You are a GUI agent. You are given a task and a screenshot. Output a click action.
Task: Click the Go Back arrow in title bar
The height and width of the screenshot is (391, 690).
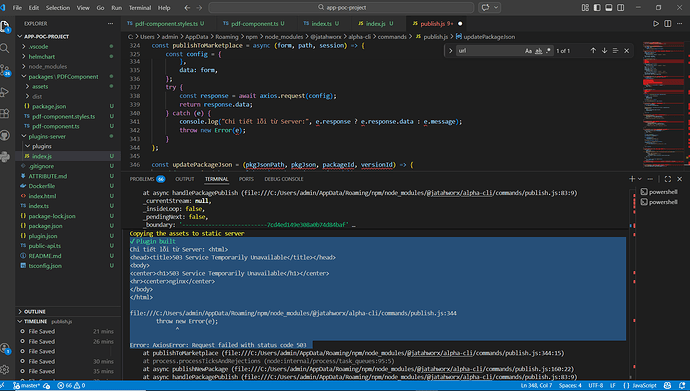187,7
